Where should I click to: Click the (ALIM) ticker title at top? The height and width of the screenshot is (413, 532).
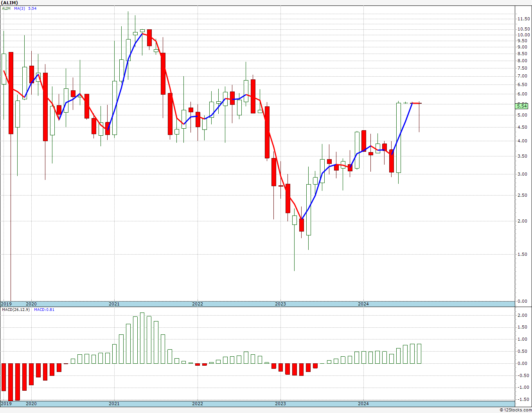tap(9, 3)
